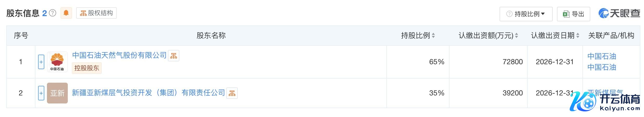Click the 天眼查 logo
The image size is (644, 117).
pyautogui.click(x=619, y=14)
